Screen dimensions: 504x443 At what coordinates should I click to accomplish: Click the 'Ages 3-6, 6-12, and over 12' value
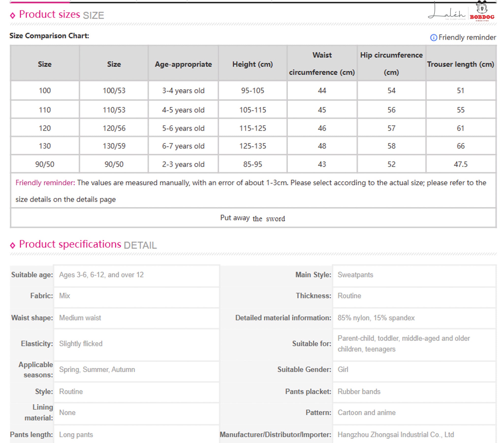coord(101,275)
